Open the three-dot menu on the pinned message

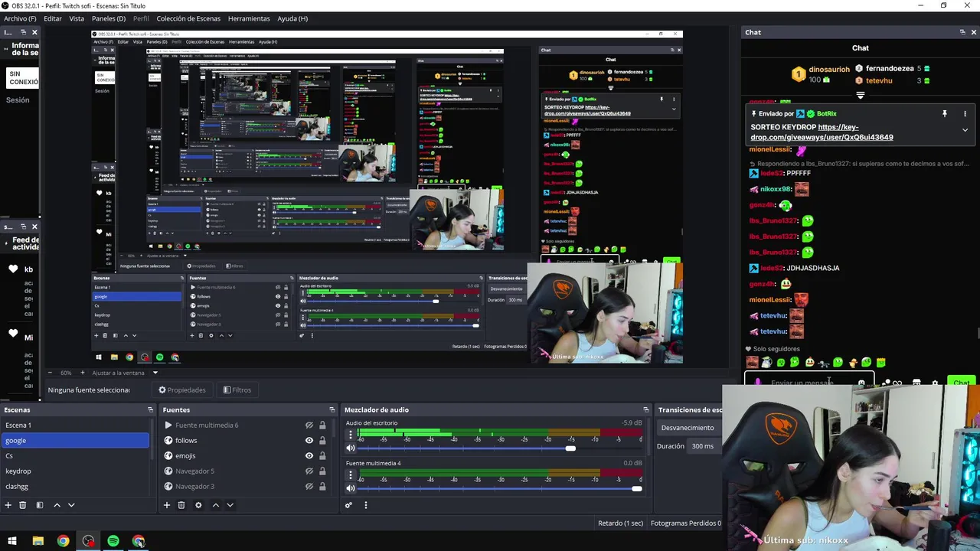(965, 114)
